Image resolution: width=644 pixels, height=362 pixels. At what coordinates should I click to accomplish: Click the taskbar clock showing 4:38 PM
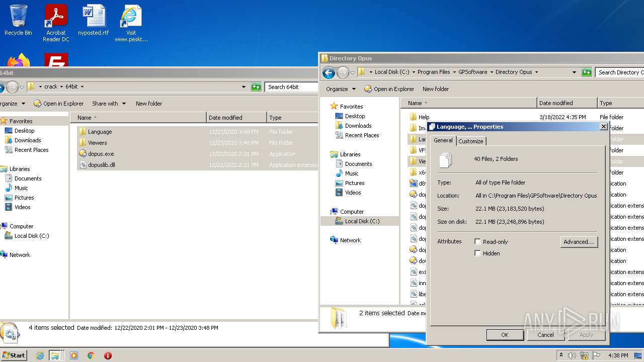pos(618,355)
